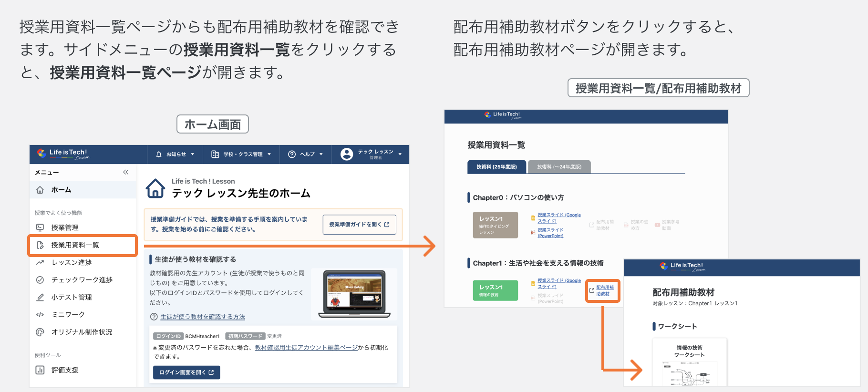The height and width of the screenshot is (392, 868).
Task: Click the ログインID gray label
Action: (x=168, y=336)
